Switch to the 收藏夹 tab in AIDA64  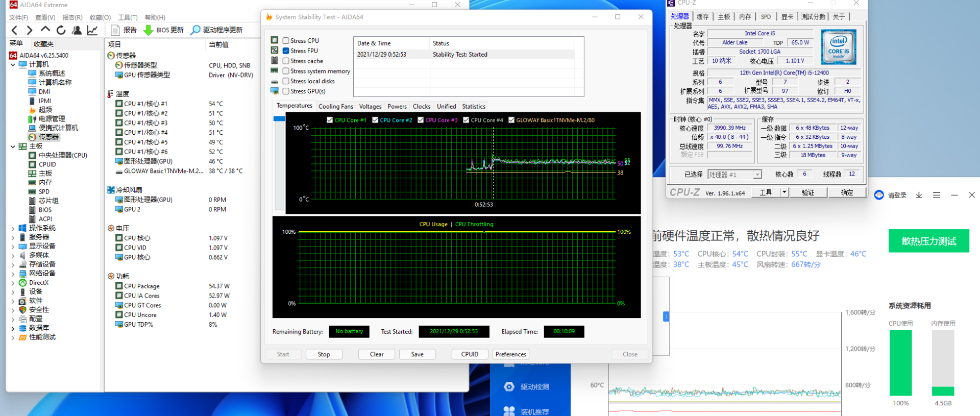click(43, 44)
